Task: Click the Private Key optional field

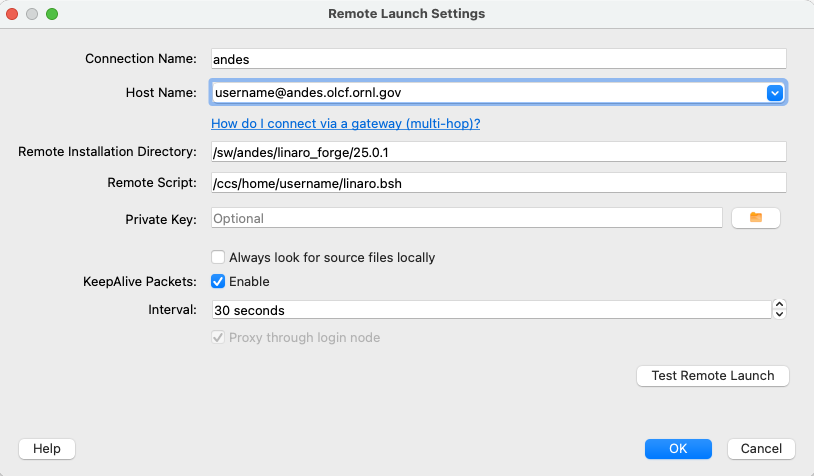Action: point(465,218)
